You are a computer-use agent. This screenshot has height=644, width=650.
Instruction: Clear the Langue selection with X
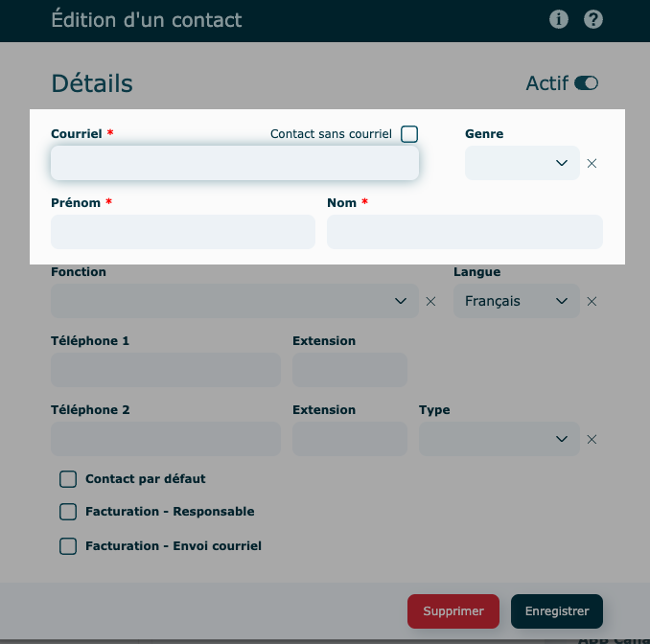pyautogui.click(x=592, y=301)
